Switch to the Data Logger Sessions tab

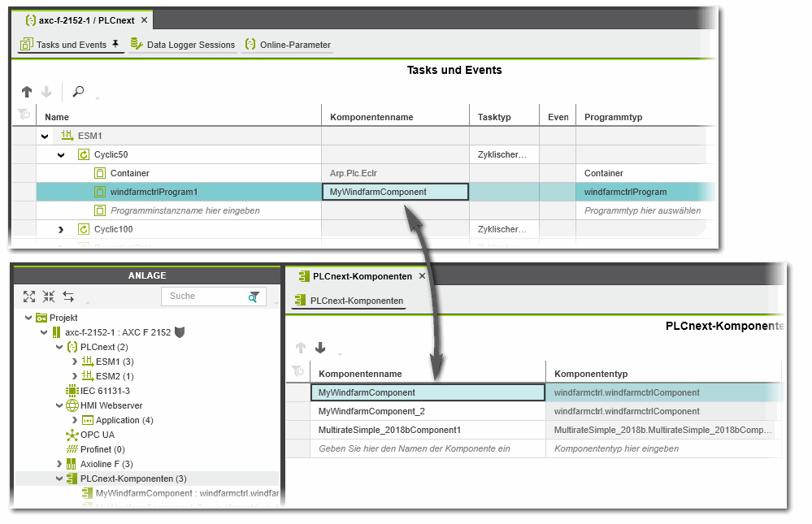coord(183,45)
